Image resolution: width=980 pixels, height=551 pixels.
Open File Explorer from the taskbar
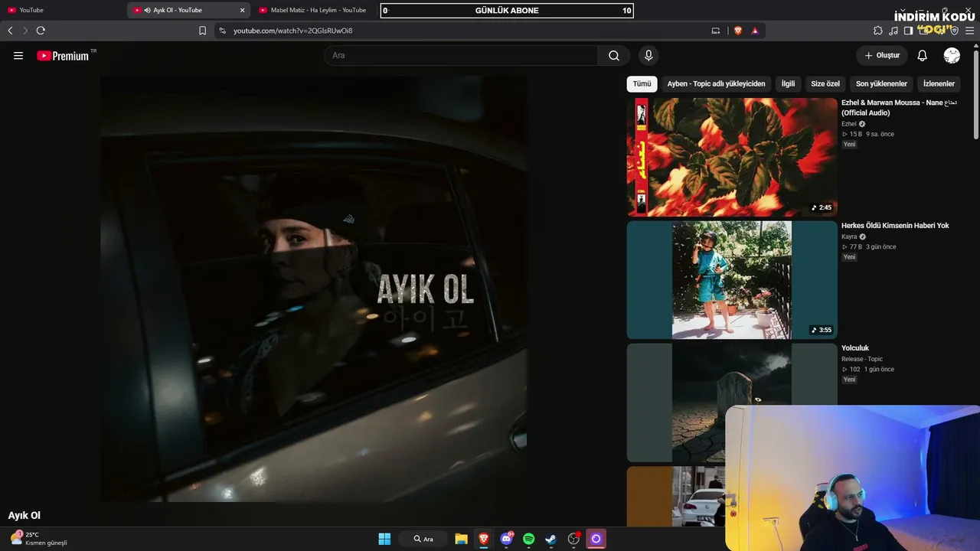[x=461, y=539]
